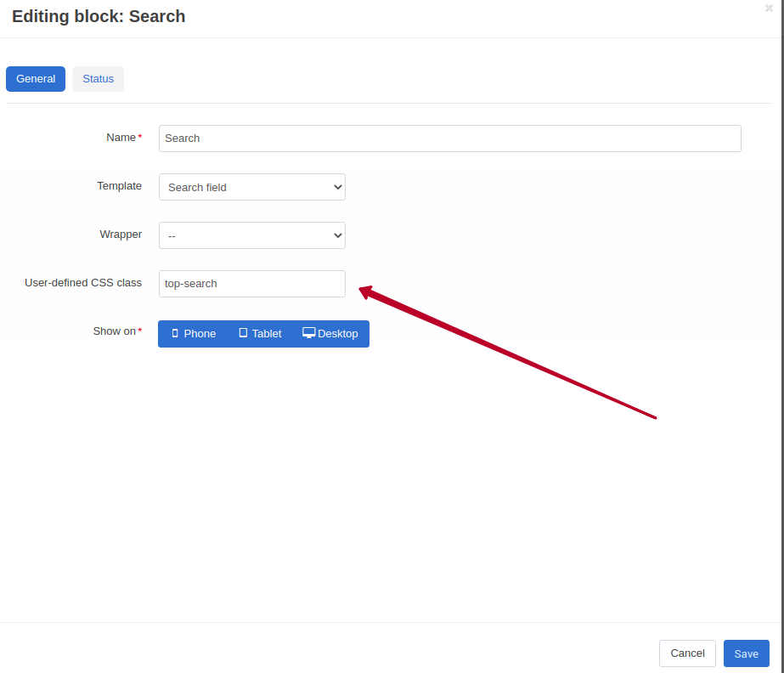This screenshot has height=673, width=784.
Task: Open the Wrapper dropdown
Action: pos(252,235)
